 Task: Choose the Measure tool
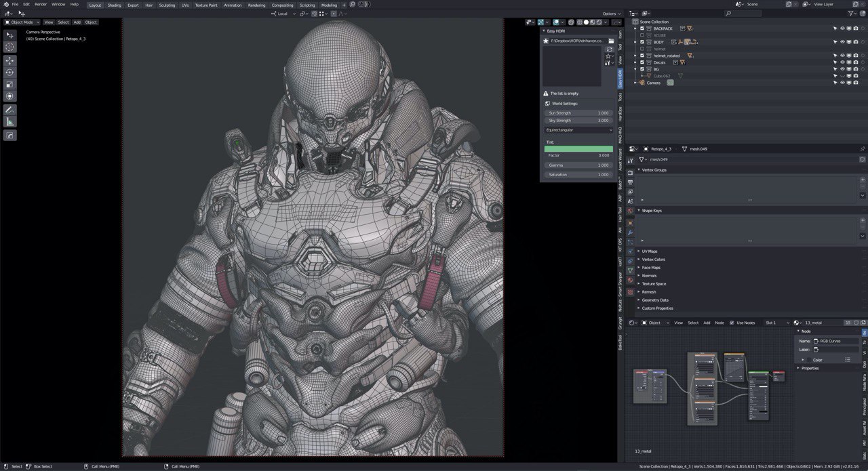(9, 121)
